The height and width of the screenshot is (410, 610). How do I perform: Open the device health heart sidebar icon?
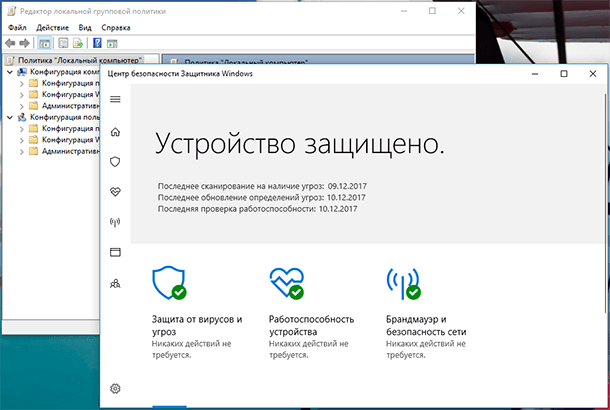click(x=115, y=191)
